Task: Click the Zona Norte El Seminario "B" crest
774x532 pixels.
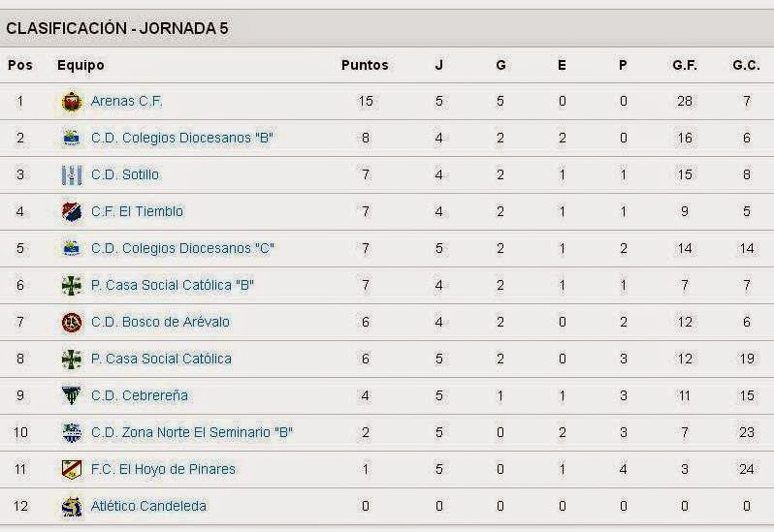Action: coord(72,432)
